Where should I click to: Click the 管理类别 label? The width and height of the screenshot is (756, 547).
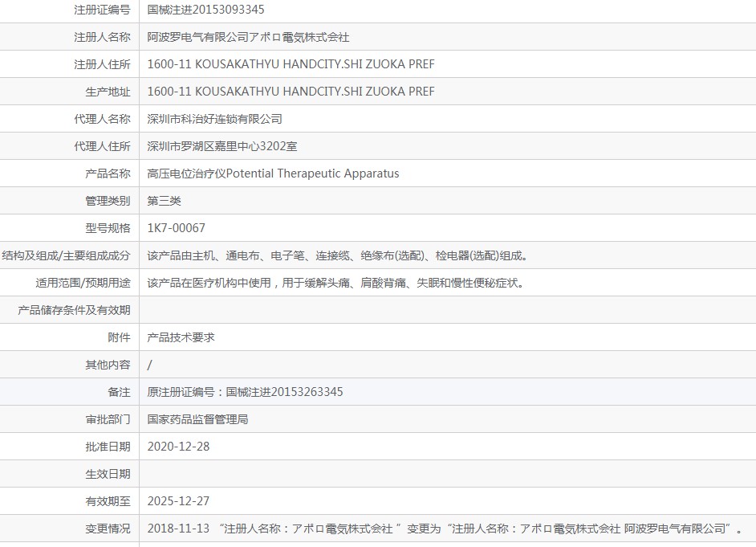(108, 201)
